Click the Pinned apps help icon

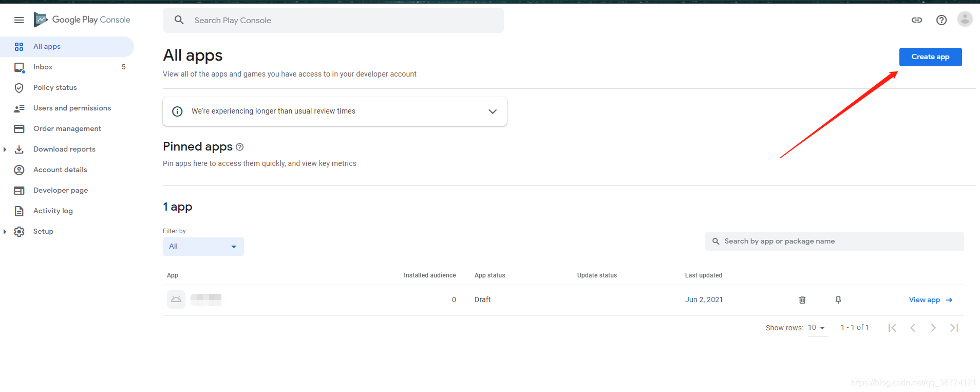(x=239, y=147)
